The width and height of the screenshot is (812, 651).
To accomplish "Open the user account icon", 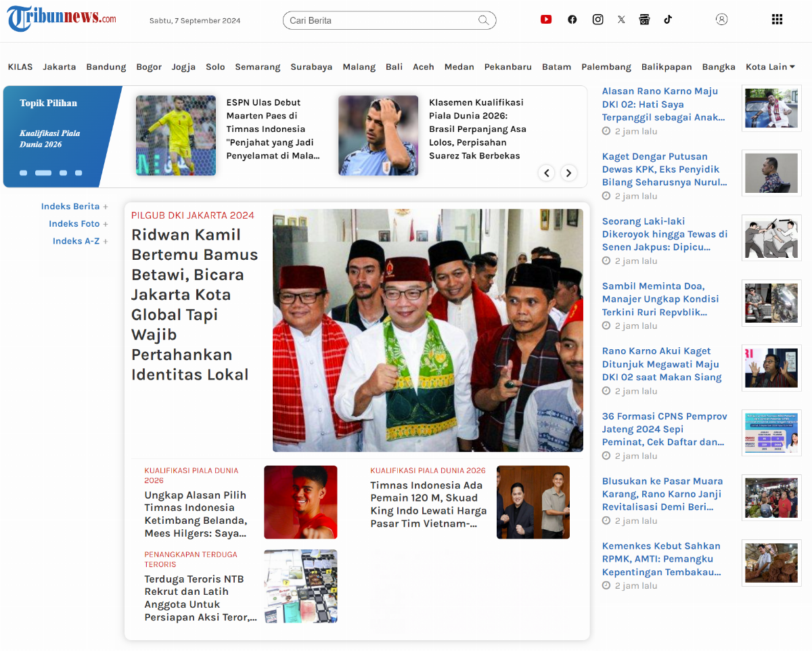I will [721, 19].
